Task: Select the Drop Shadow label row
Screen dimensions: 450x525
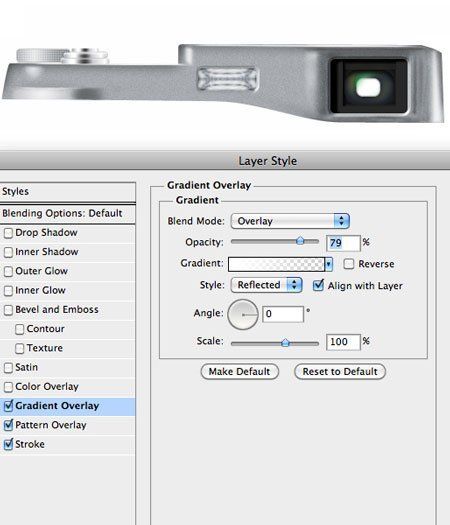Action: tap(67, 233)
